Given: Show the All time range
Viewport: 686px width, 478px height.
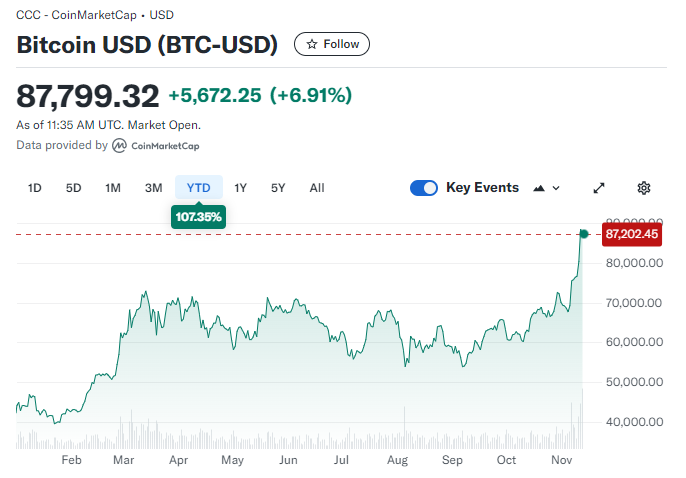Looking at the screenshot, I should pyautogui.click(x=317, y=188).
